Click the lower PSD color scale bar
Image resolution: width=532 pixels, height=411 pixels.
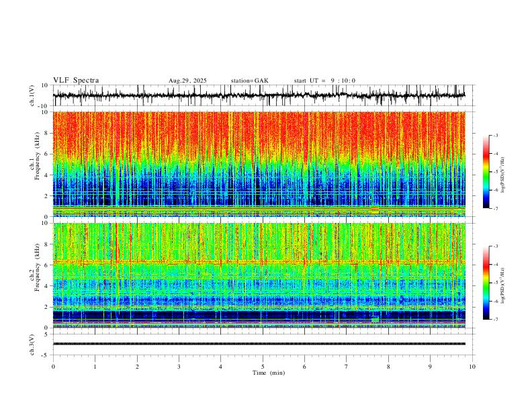pyautogui.click(x=486, y=283)
